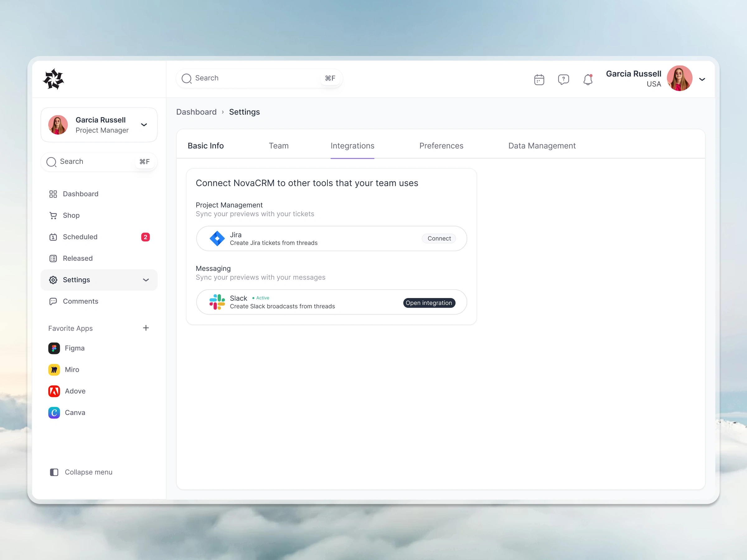
Task: Click the top bar search magnifier icon
Action: [x=186, y=79]
